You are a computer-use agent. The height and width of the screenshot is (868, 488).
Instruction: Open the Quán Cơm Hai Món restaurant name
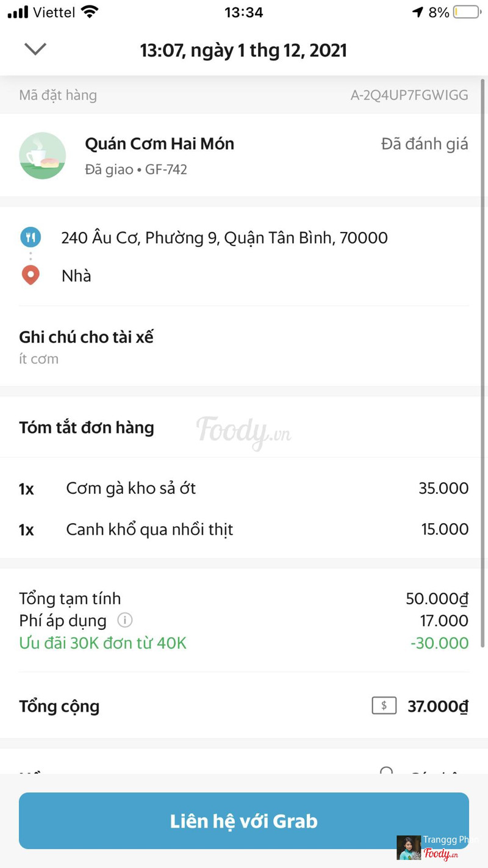pyautogui.click(x=159, y=143)
